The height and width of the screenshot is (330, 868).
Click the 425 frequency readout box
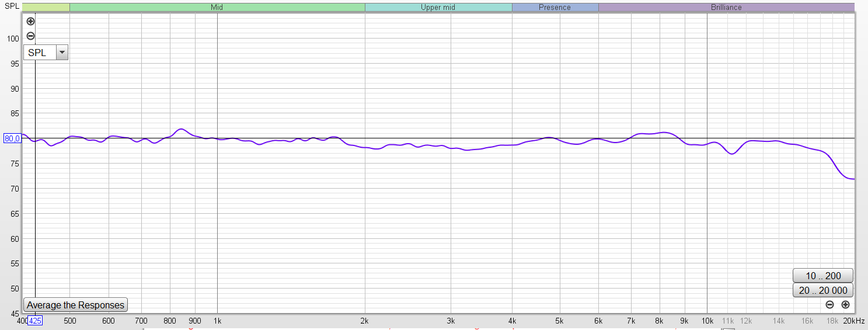click(35, 321)
